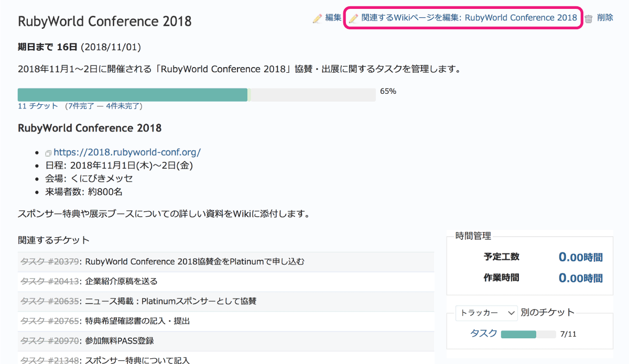Click the 来場者数: 約800名 list item
Image resolution: width=629 pixels, height=364 pixels.
point(84,192)
